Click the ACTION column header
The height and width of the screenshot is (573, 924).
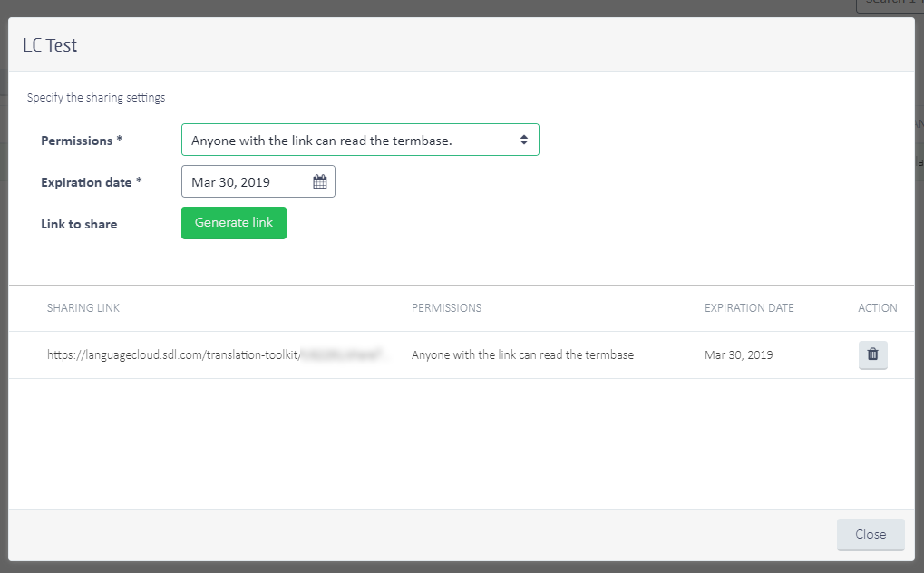coord(877,308)
